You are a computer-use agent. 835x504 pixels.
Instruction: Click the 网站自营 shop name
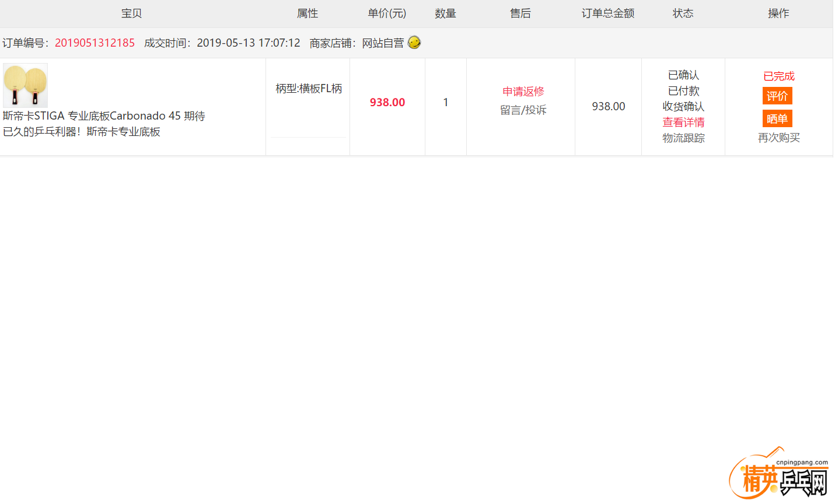pyautogui.click(x=383, y=43)
